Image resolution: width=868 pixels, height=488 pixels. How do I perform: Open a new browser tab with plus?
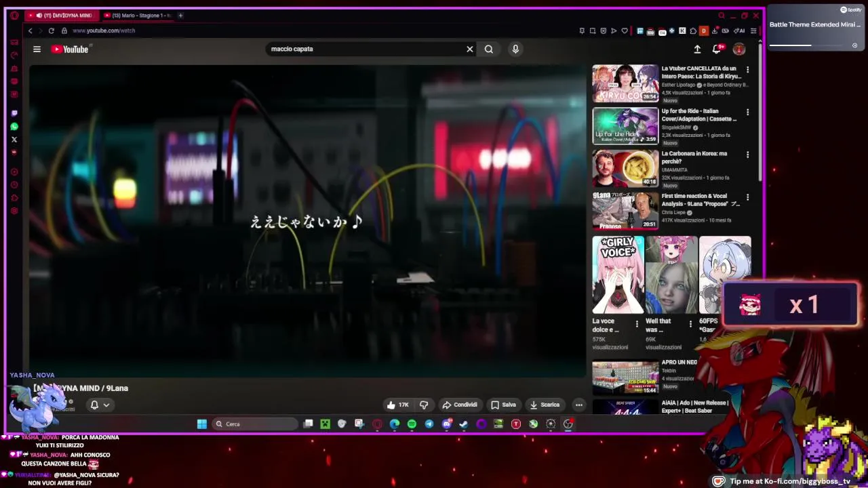click(x=180, y=15)
